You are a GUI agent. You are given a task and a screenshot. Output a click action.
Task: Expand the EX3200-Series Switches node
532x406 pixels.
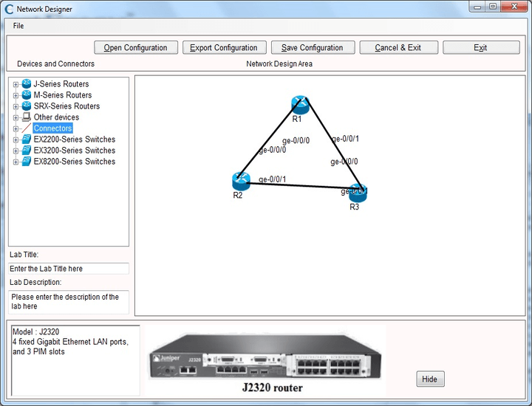point(16,151)
